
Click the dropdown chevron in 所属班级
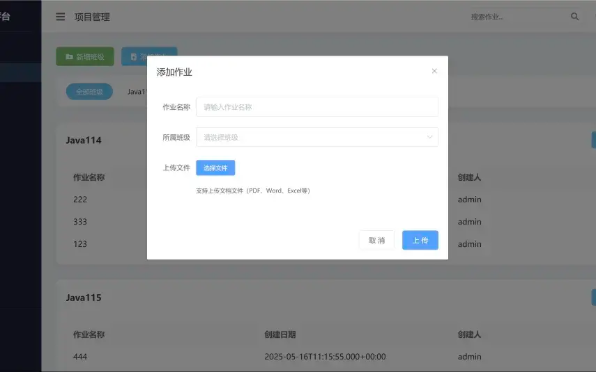430,137
